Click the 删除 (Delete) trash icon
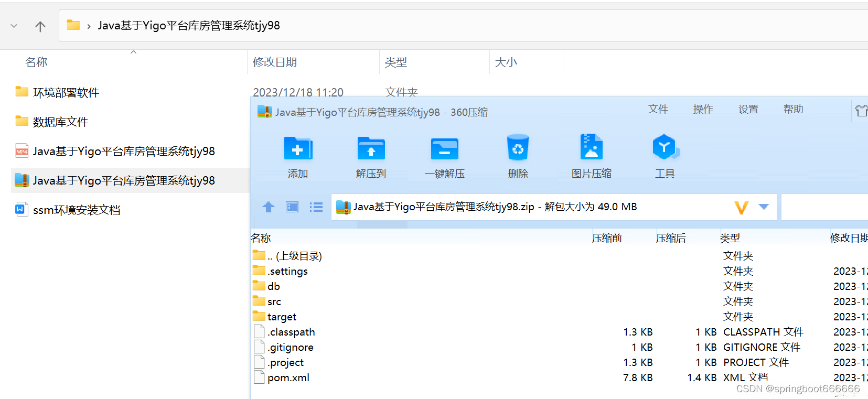Screen dimensions: 868x399 pos(518,147)
